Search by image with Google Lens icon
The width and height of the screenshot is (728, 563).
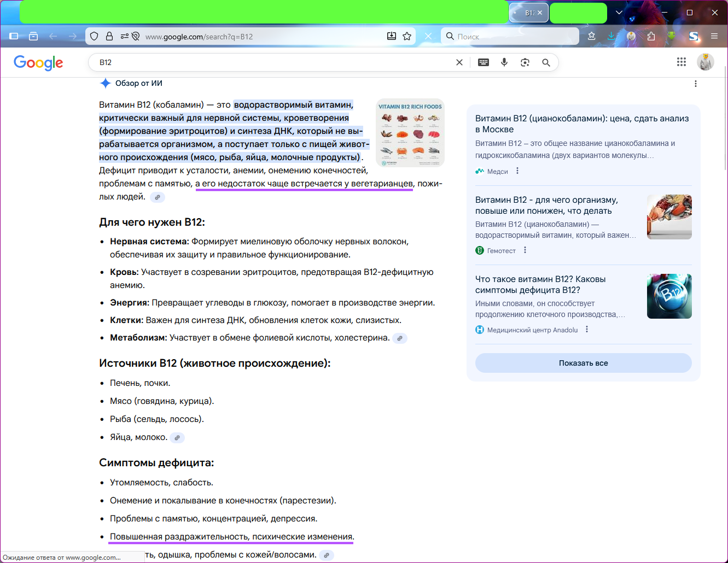(x=525, y=62)
